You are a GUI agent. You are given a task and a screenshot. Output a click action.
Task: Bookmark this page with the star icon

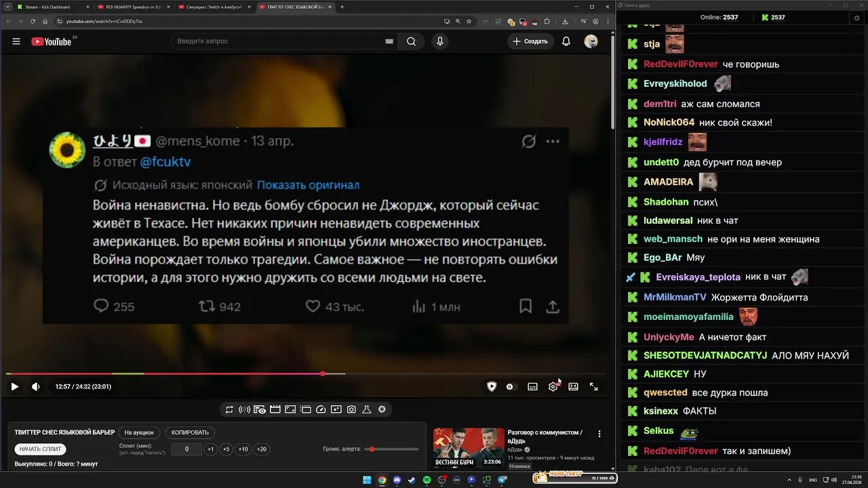click(x=469, y=21)
